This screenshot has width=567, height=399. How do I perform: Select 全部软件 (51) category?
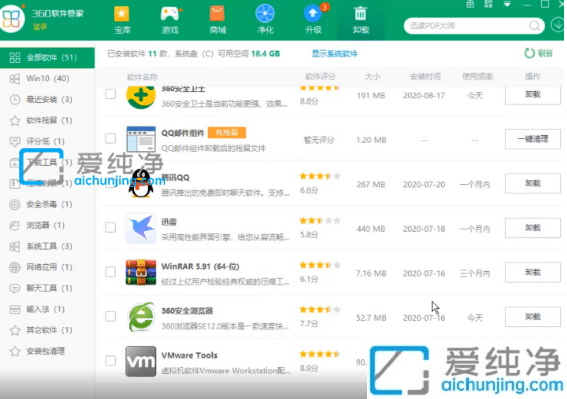47,58
